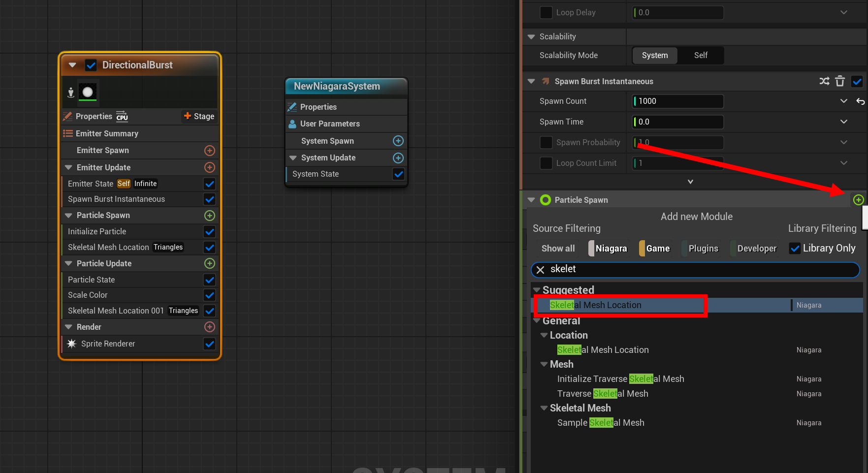Add a Stage to the emitter
Image resolution: width=868 pixels, height=473 pixels.
(x=199, y=117)
